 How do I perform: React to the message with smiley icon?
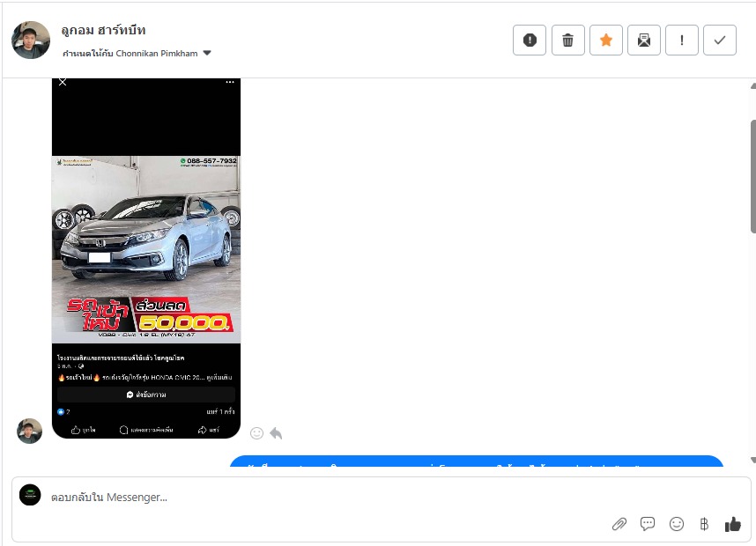click(x=257, y=433)
